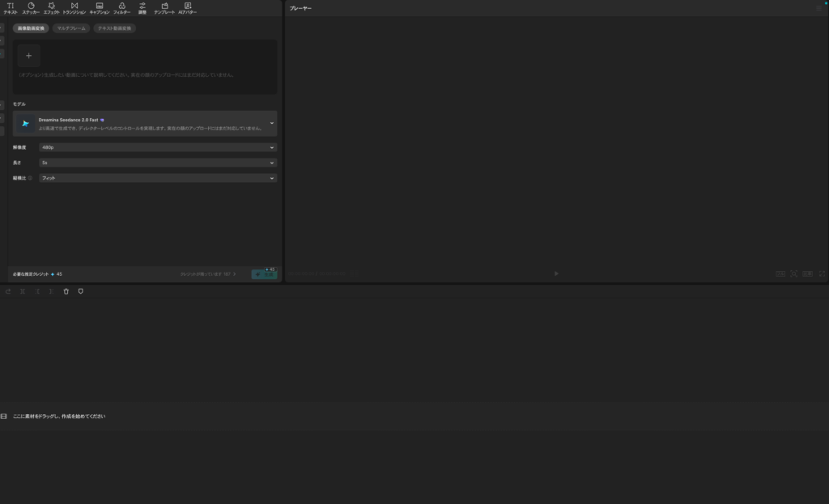Open the フィルター (Filters) panel

(x=121, y=8)
